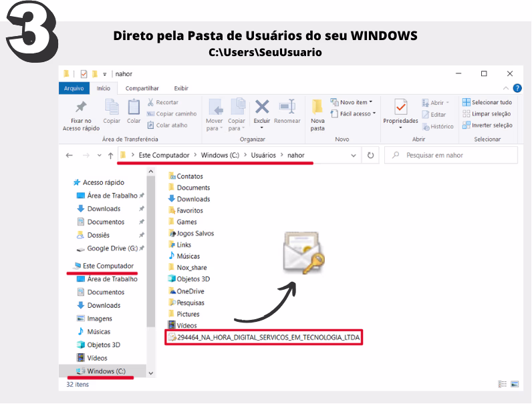532x404 pixels.
Task: Switch to the Compartilhar tab
Action: coord(142,88)
